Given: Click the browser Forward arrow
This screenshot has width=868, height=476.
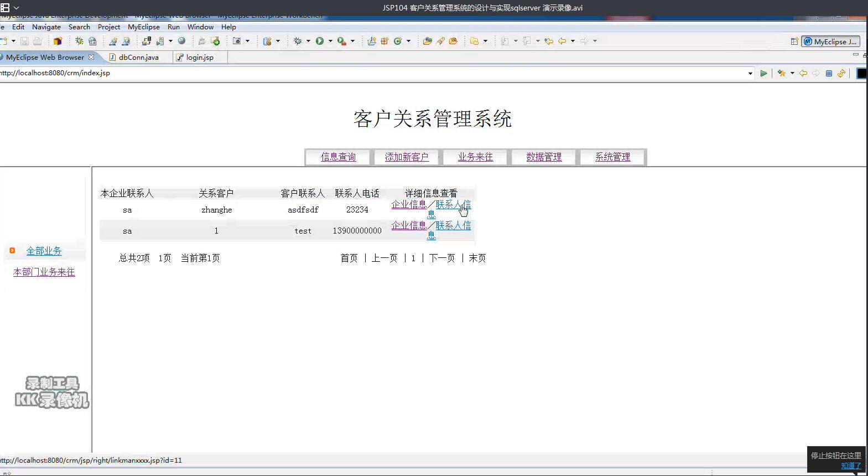Looking at the screenshot, I should pos(816,73).
